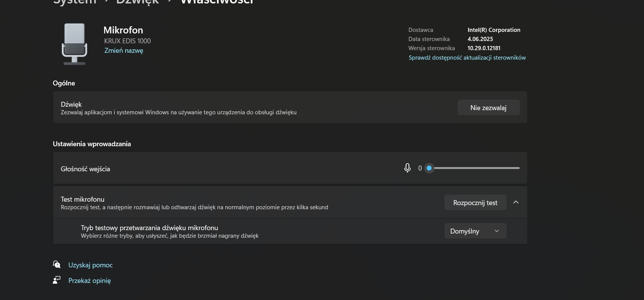Click the Tryb testowy przetwarzania row label
The height and width of the screenshot is (300, 644).
[x=149, y=228]
